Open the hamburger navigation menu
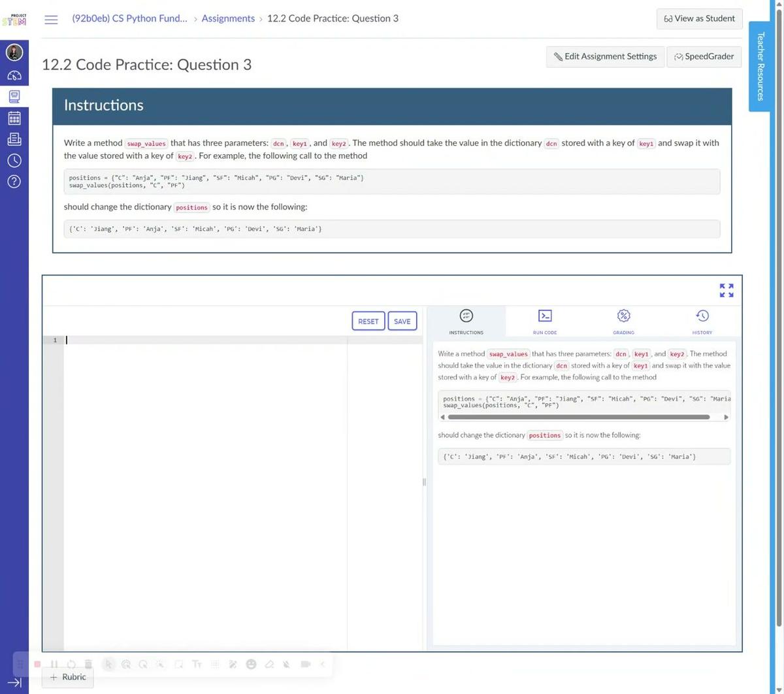Screen dimensions: 784x694 click(x=51, y=19)
